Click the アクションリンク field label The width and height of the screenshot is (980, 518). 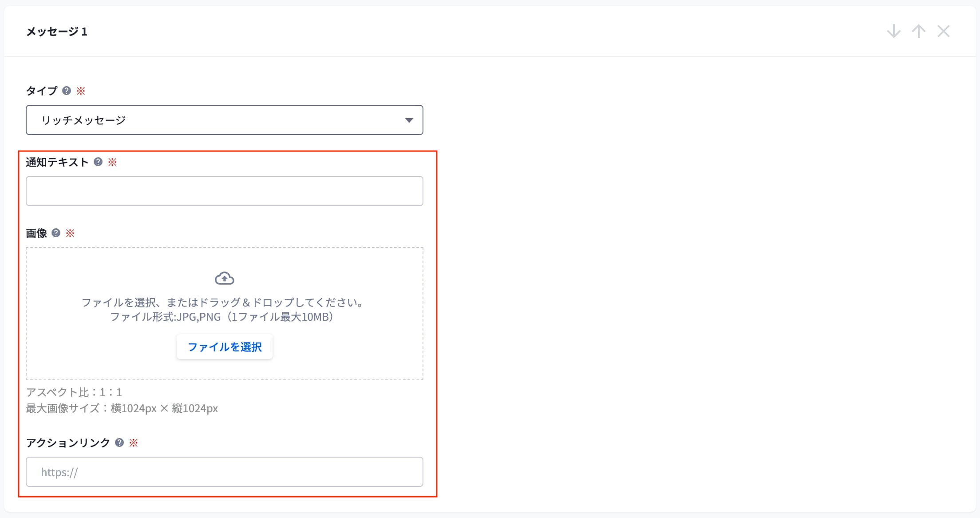tap(68, 443)
